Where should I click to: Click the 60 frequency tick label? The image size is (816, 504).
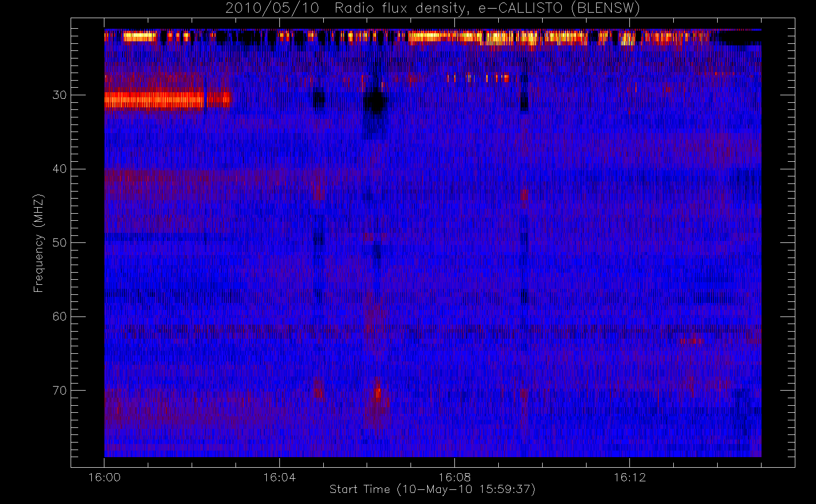[x=60, y=317]
